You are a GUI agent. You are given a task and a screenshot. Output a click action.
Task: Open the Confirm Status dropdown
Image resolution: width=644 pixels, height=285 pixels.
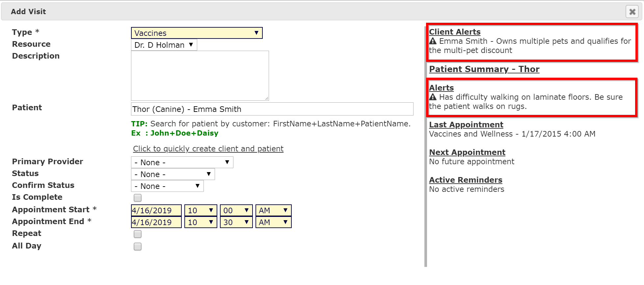click(167, 186)
